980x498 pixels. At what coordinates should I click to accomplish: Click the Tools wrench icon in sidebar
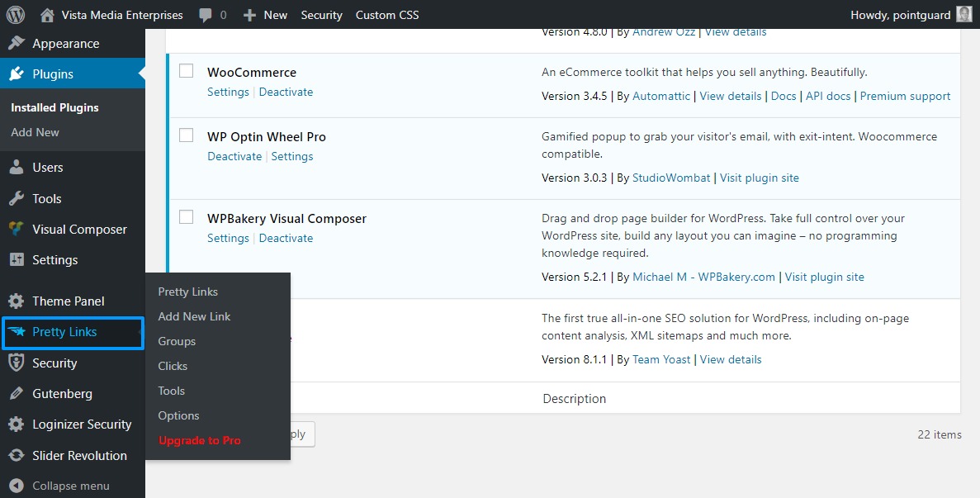tap(17, 199)
